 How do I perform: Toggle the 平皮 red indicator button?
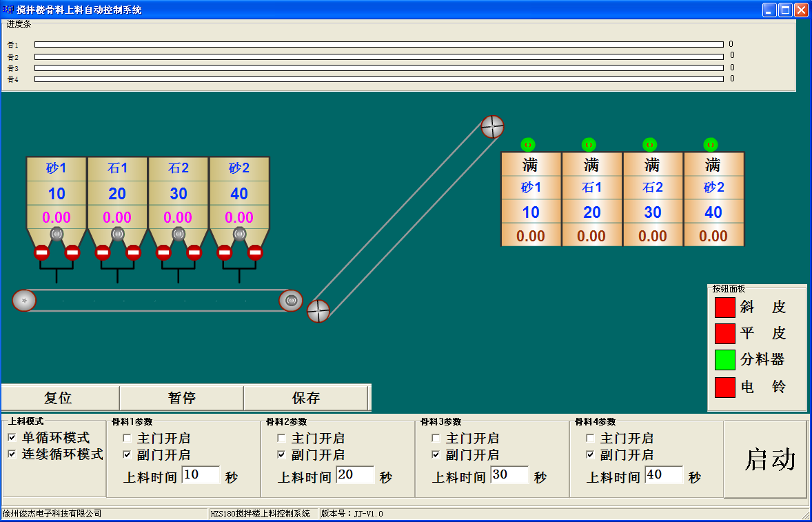click(x=725, y=334)
